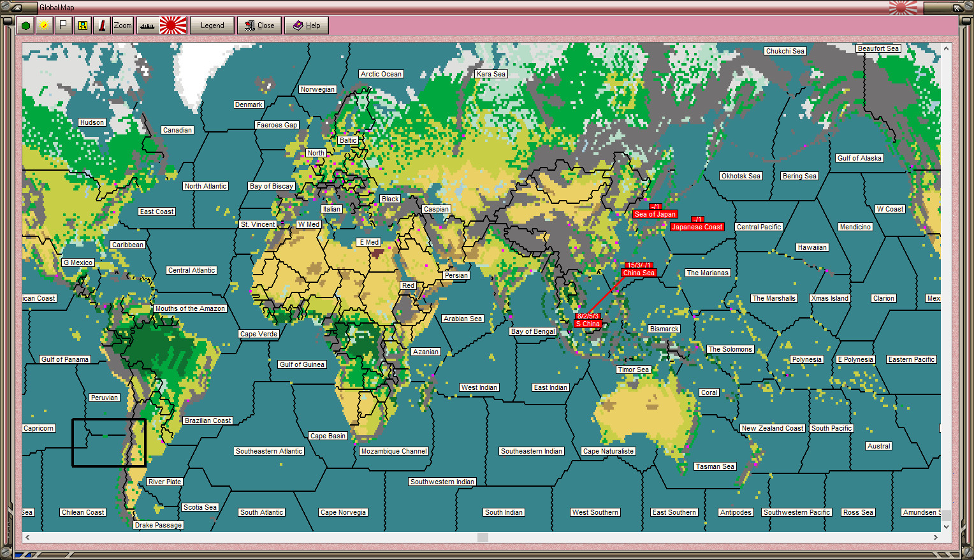Click the Faeroes Gap label

point(277,125)
